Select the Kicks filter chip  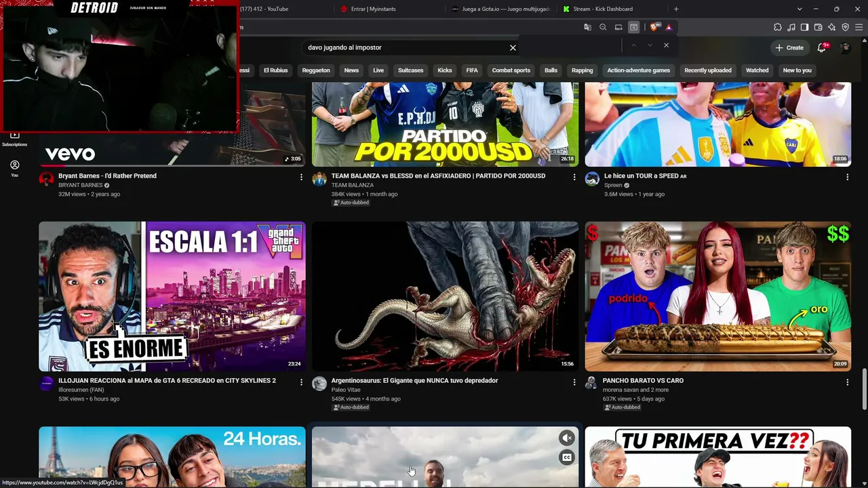coord(445,70)
